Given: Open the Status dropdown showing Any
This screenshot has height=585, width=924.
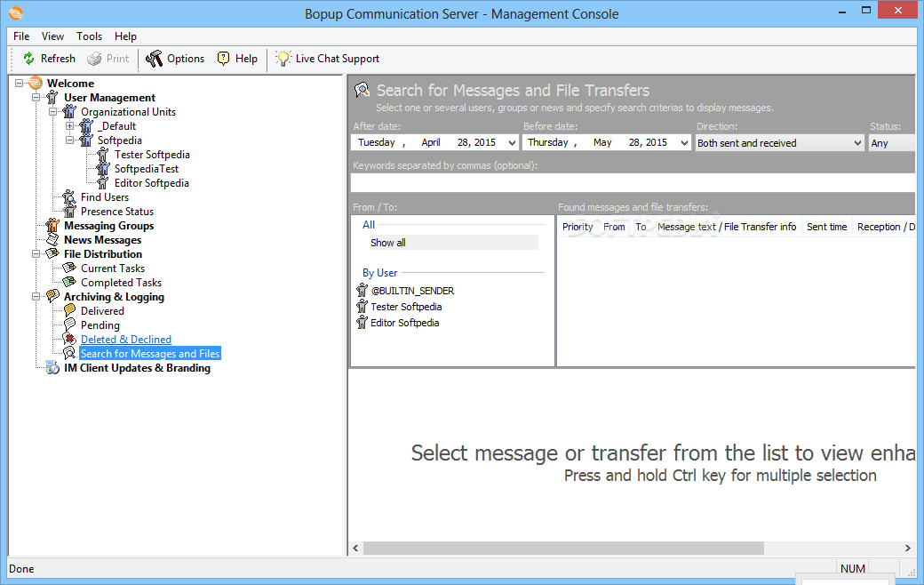Looking at the screenshot, I should click(x=891, y=143).
